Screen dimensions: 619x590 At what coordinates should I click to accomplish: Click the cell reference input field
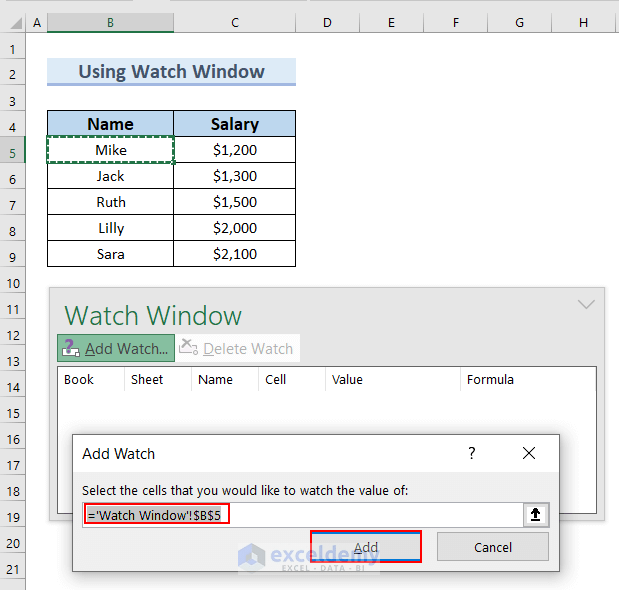(x=303, y=515)
